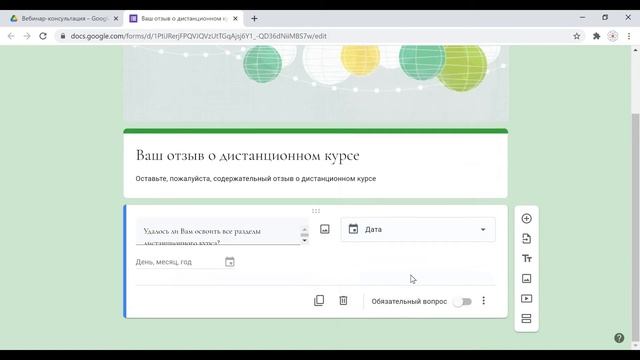Click the form header lantern image
The image size is (640, 360).
316,83
